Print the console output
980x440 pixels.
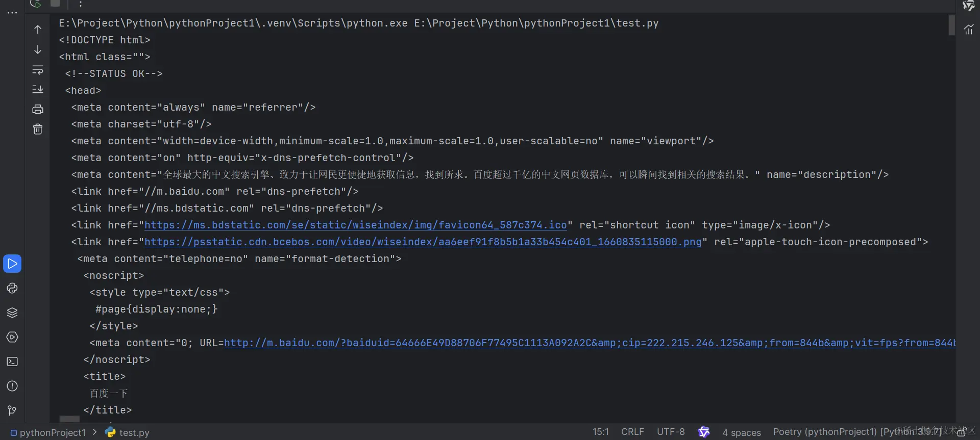coord(38,109)
